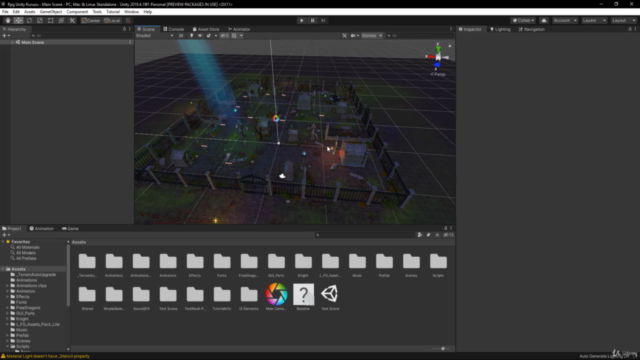Open the Effects folder in Assets grid

tap(195, 265)
